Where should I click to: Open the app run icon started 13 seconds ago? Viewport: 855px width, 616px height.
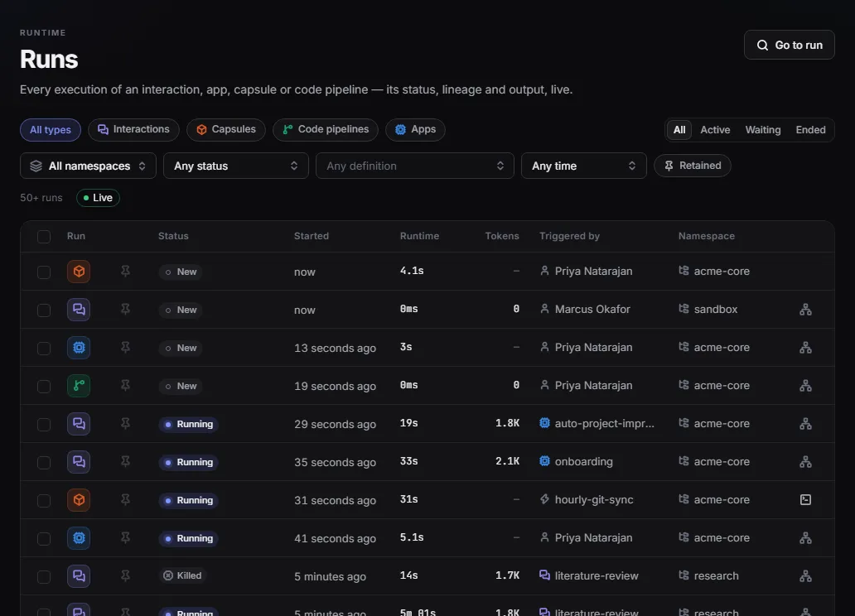pos(79,348)
